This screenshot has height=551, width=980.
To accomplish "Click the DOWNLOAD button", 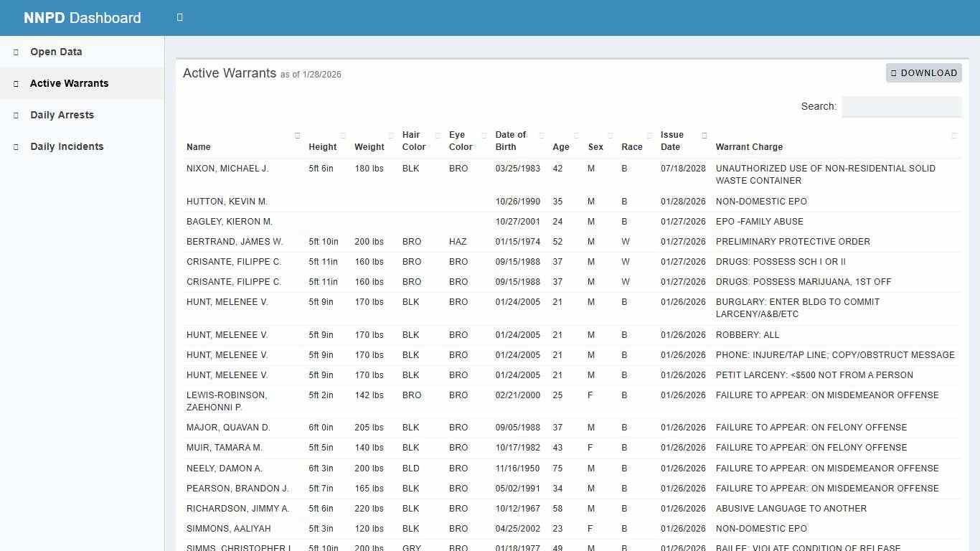I will pyautogui.click(x=924, y=72).
